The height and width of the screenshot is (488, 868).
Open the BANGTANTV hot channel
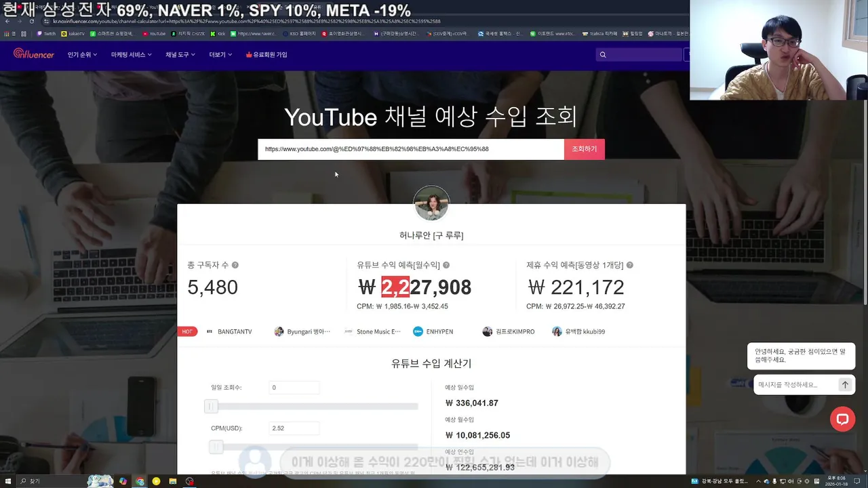pyautogui.click(x=229, y=331)
